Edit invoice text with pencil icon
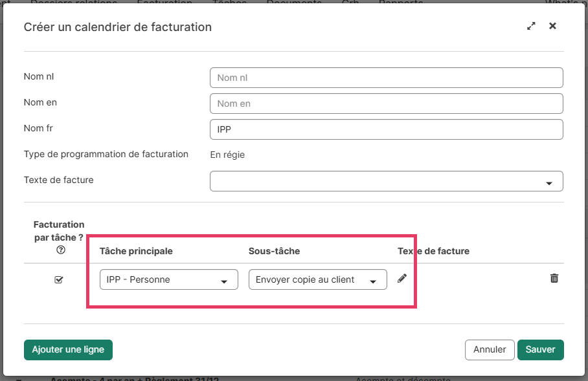588x381 pixels. tap(402, 278)
